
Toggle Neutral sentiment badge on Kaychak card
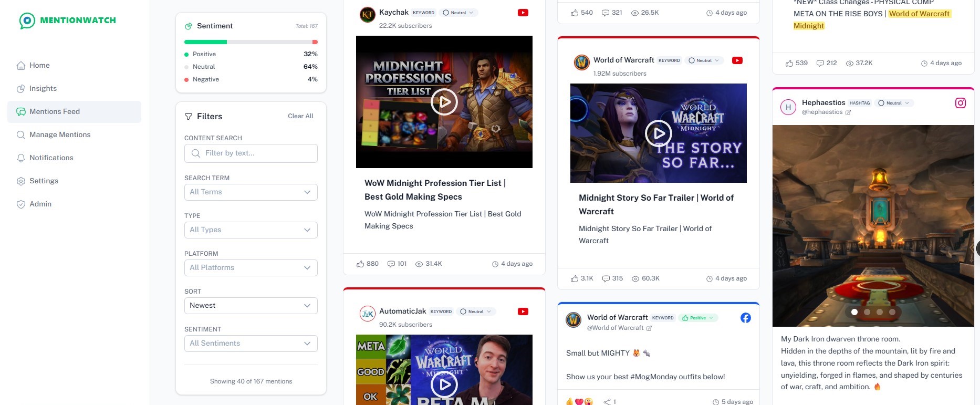click(458, 13)
